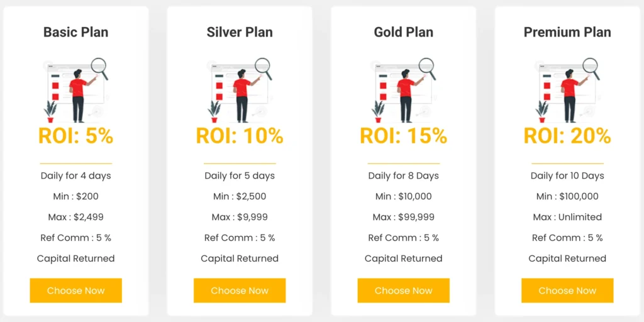This screenshot has width=644, height=322.
Task: Click magnifying glass in Basic Plan card
Action: pyautogui.click(x=99, y=67)
